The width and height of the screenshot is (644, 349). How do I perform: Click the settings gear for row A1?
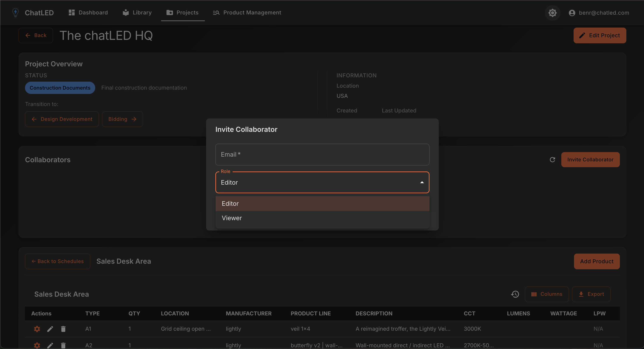(x=37, y=329)
